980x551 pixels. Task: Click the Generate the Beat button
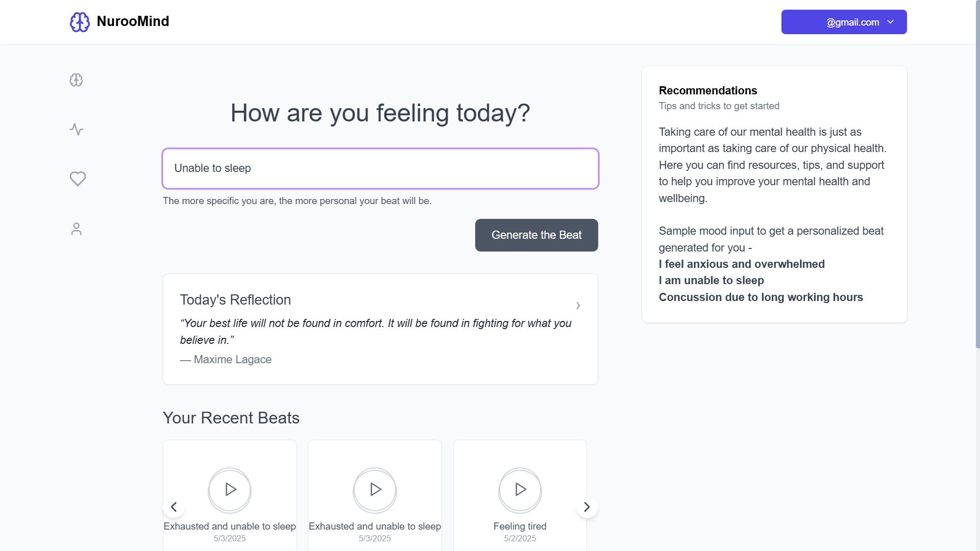tap(536, 235)
